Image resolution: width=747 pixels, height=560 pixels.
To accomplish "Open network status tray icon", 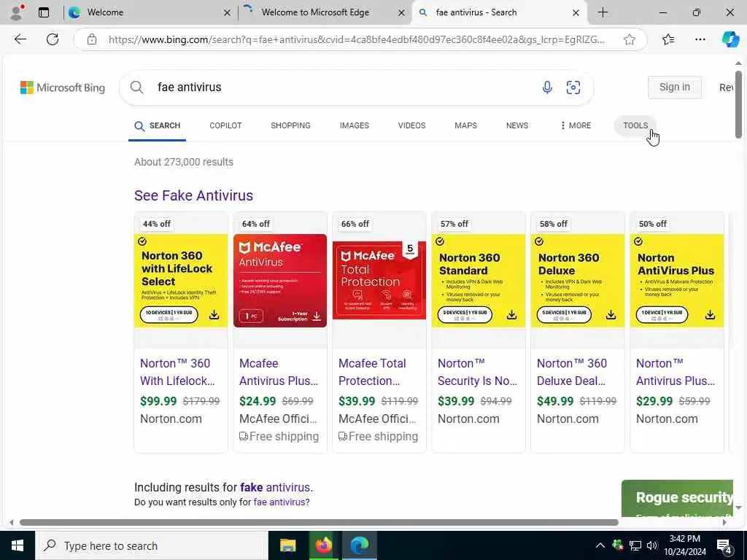I will (x=635, y=545).
